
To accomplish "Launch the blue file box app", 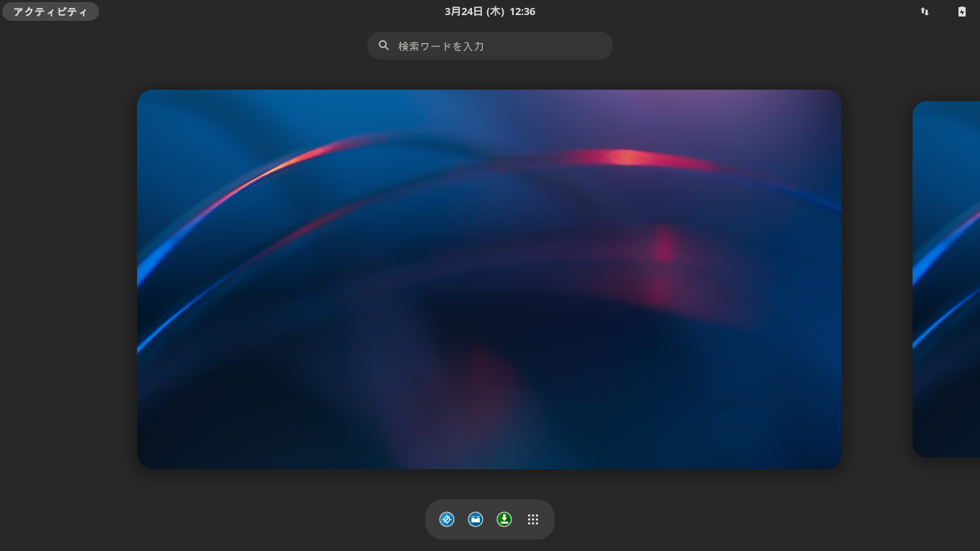I will pyautogui.click(x=476, y=519).
